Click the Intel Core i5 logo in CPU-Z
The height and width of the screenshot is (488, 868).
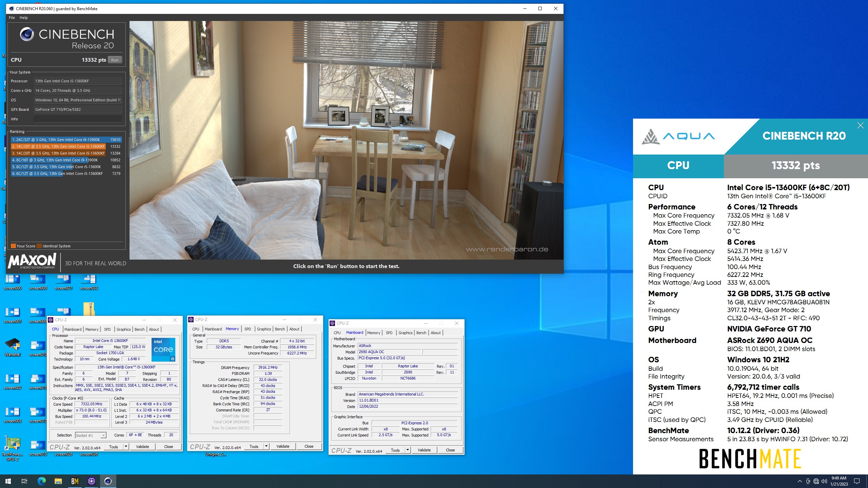coord(163,349)
